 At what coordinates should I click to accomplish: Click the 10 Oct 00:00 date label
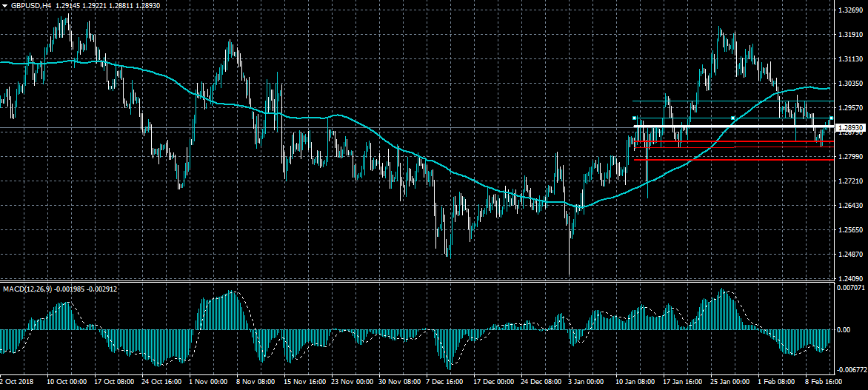tap(66, 383)
